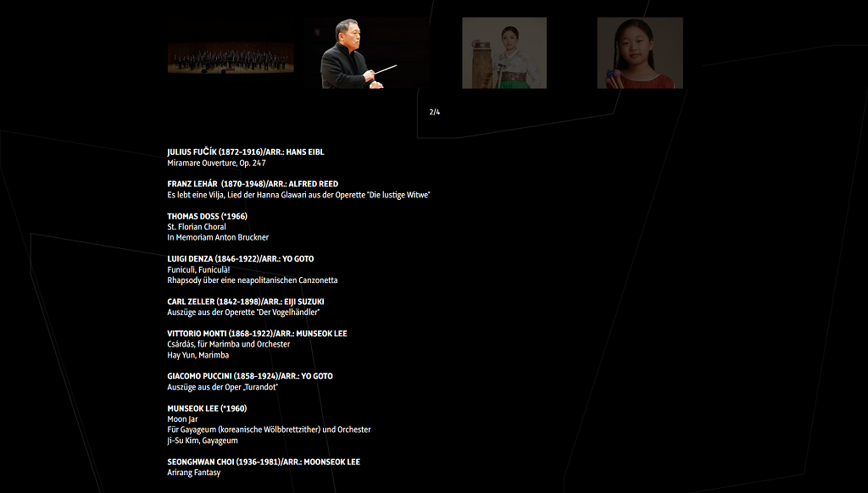Click the 2/4 gallery page indicator
Viewport: 868px width, 493px height.
coord(435,113)
